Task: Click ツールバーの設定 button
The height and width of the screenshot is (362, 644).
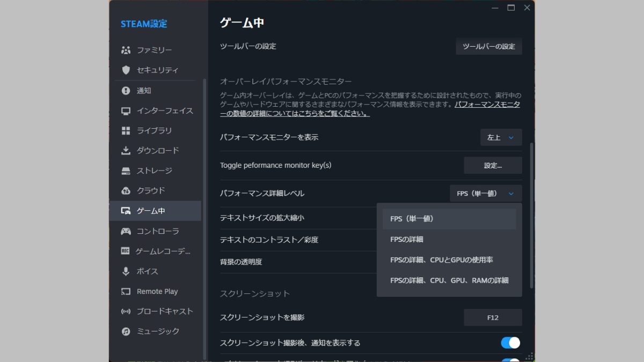Action: coord(489,46)
